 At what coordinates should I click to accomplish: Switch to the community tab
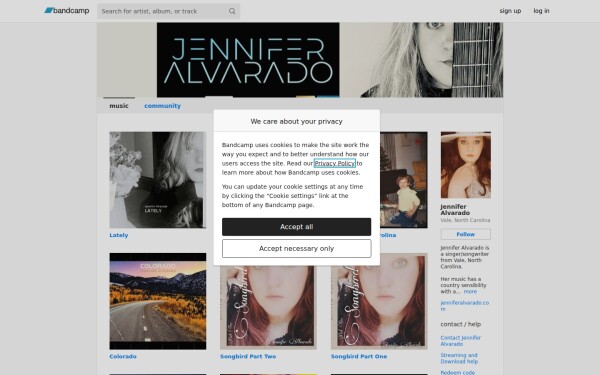tap(162, 106)
